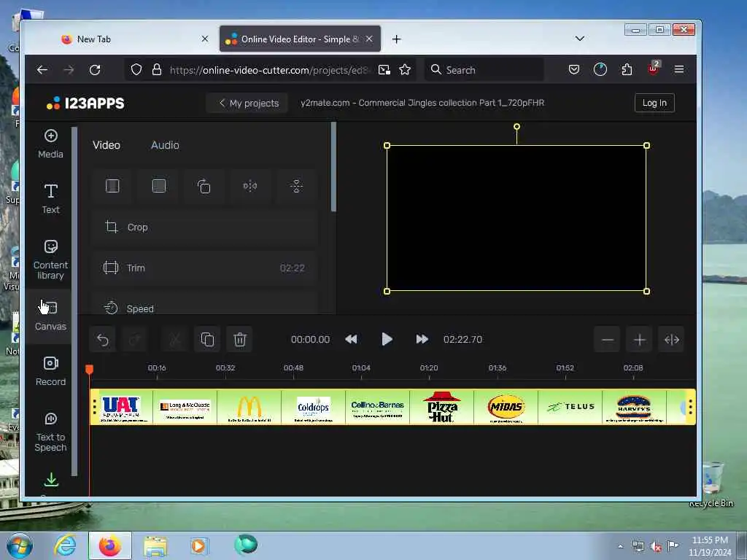Open a new browser tab with plus
Viewport: 747px width, 560px height.
(x=396, y=39)
